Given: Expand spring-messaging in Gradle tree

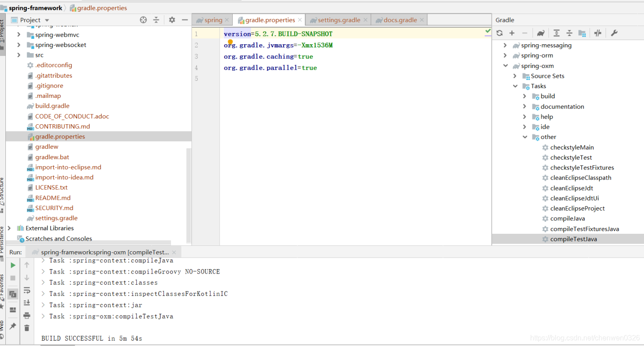Looking at the screenshot, I should pos(505,45).
